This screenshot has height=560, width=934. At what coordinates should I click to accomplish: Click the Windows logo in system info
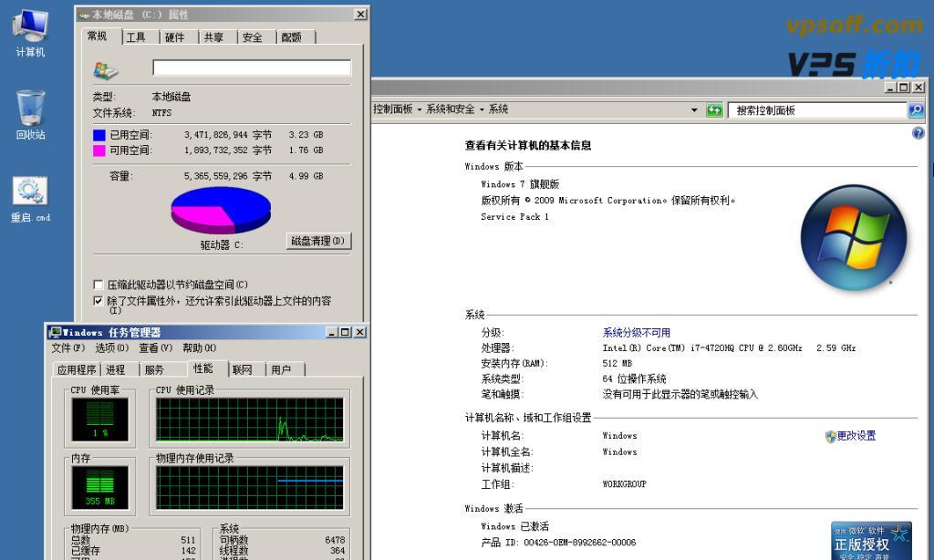coord(854,237)
